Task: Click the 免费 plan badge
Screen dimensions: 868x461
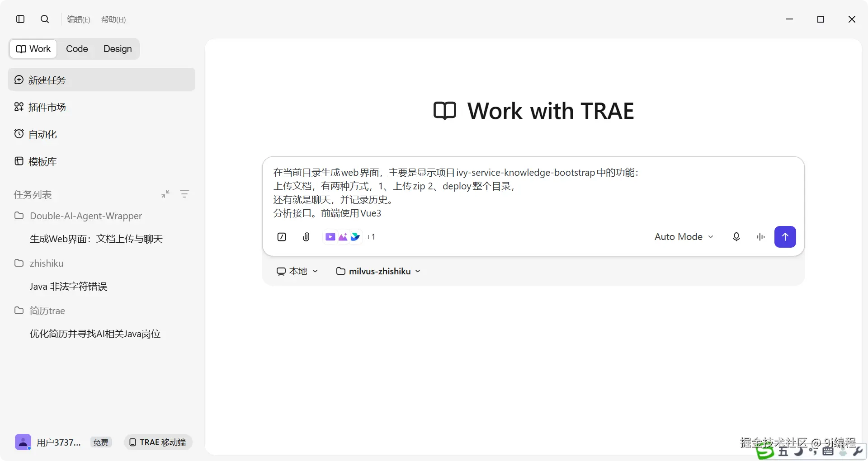Action: click(x=101, y=442)
